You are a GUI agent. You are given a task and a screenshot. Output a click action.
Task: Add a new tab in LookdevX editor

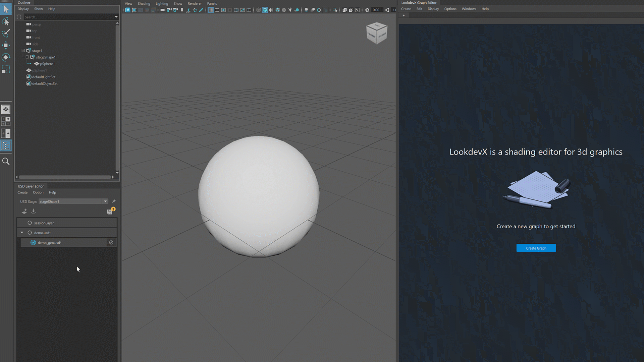point(404,15)
